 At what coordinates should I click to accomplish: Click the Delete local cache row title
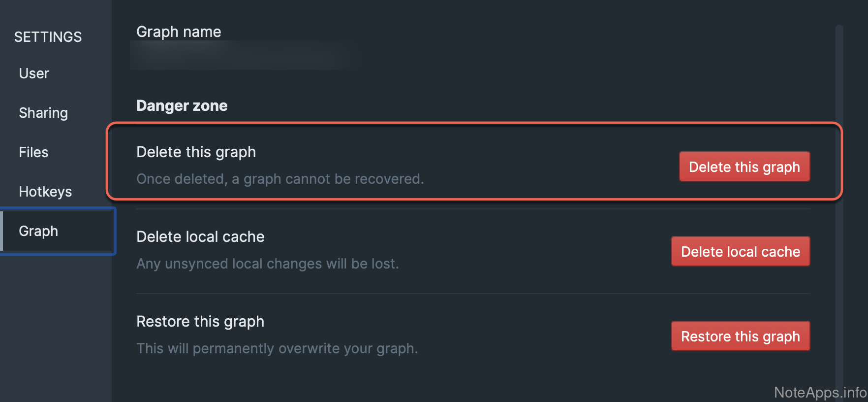coord(200,237)
